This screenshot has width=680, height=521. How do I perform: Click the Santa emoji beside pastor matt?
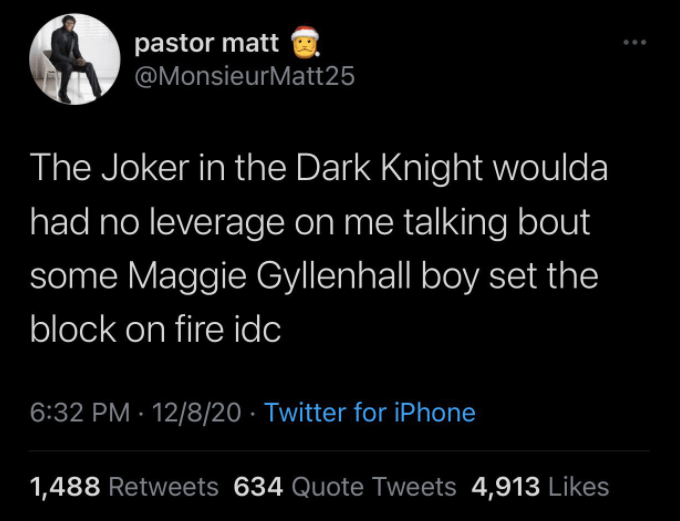[x=304, y=44]
